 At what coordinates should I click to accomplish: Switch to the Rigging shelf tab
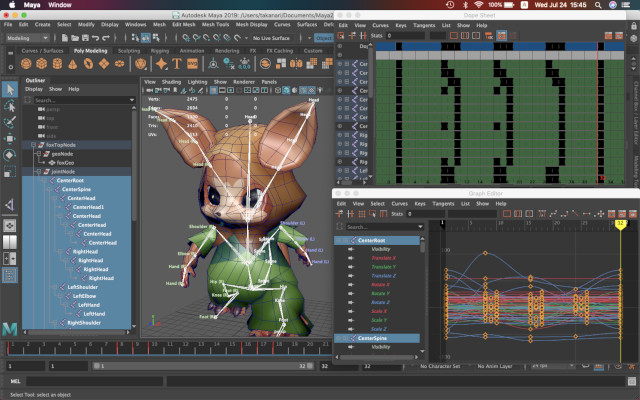pyautogui.click(x=160, y=51)
